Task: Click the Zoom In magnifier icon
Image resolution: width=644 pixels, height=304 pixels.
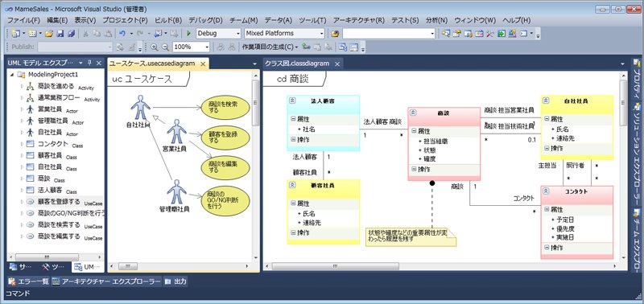Action: [155, 47]
